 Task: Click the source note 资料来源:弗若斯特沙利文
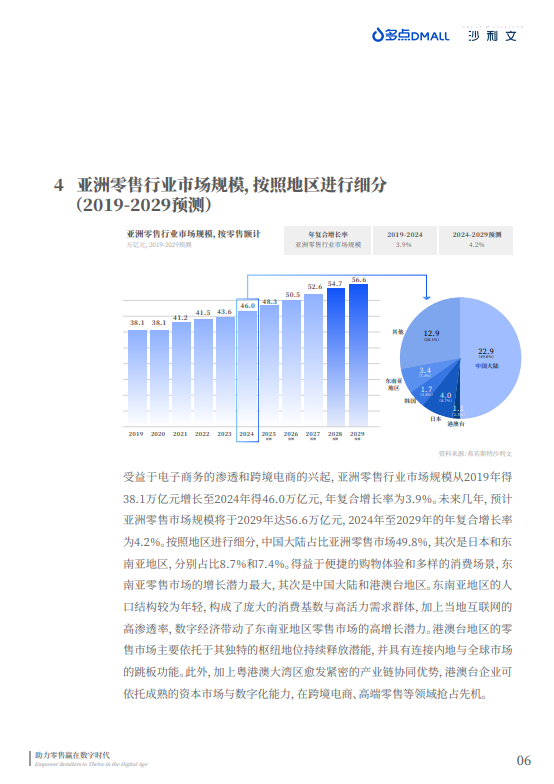[475, 454]
